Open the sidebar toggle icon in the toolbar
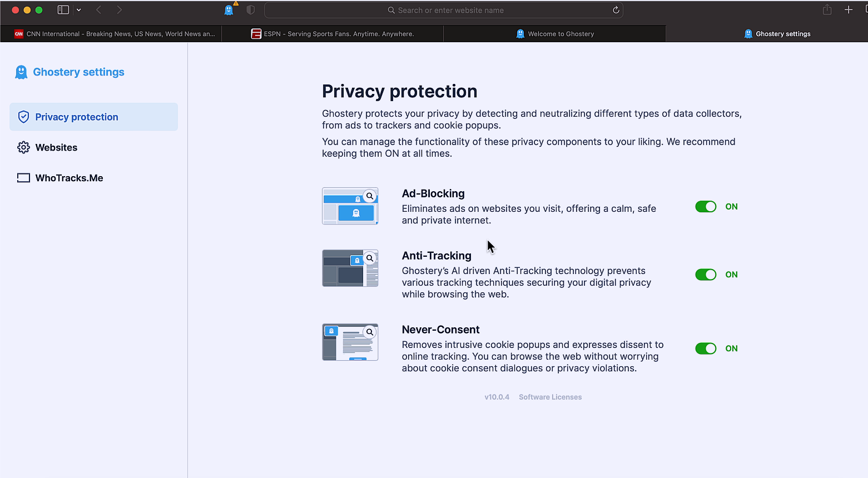 [x=63, y=9]
